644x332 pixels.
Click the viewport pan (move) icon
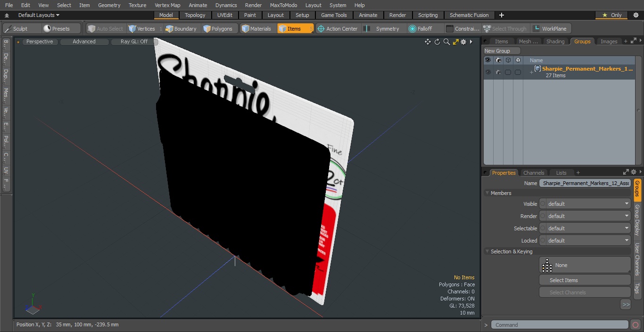[x=428, y=42]
